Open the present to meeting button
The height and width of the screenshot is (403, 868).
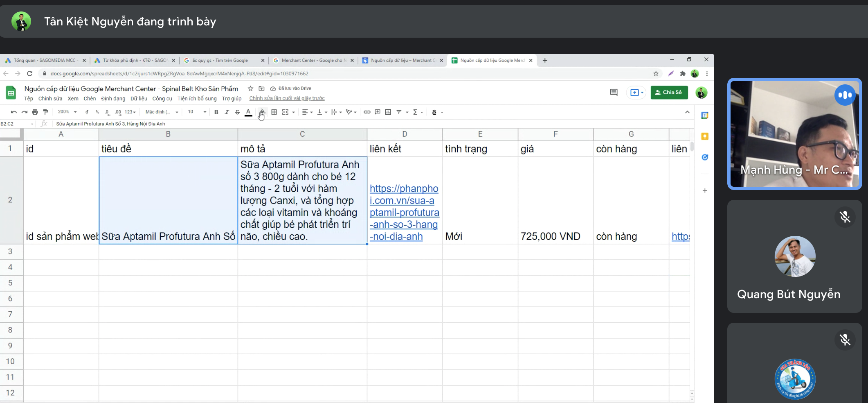(x=637, y=93)
